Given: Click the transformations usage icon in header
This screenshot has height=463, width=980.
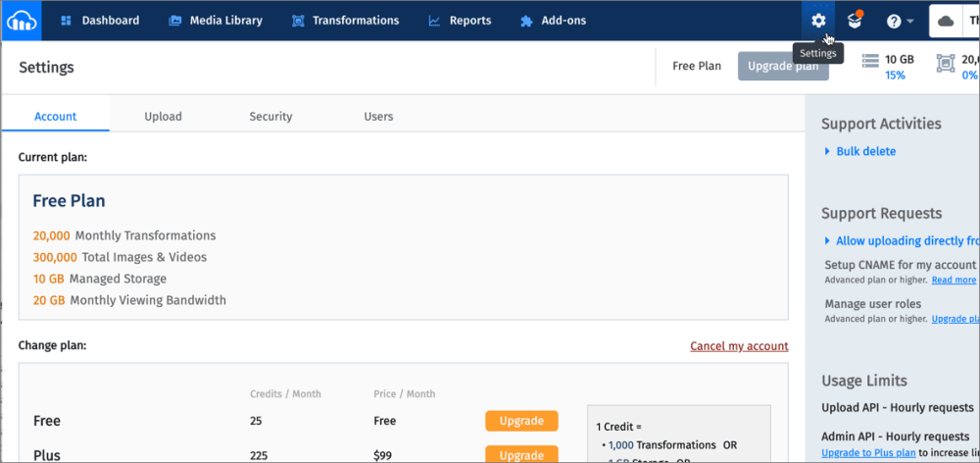Looking at the screenshot, I should [x=945, y=63].
